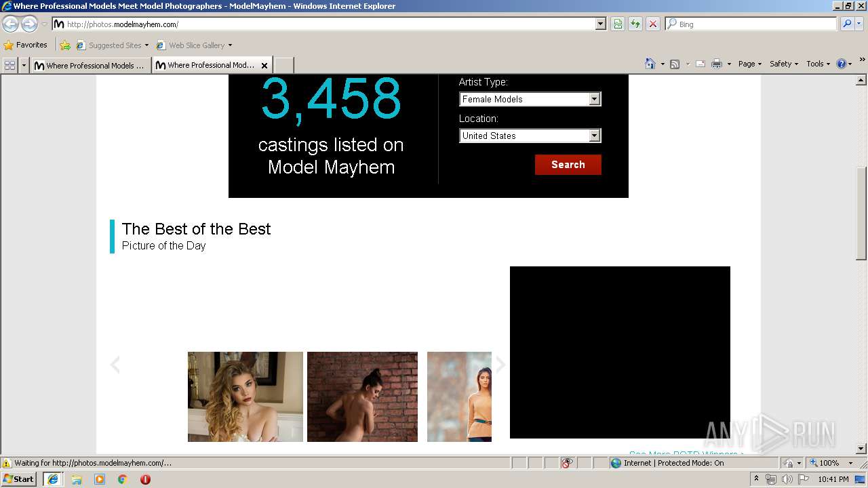
Task: Open the Favorites star button
Action: coord(9,45)
